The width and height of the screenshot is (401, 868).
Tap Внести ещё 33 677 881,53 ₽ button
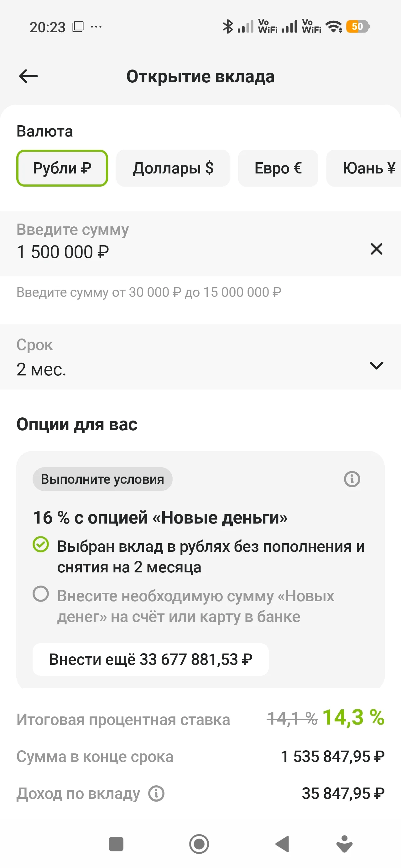click(150, 659)
